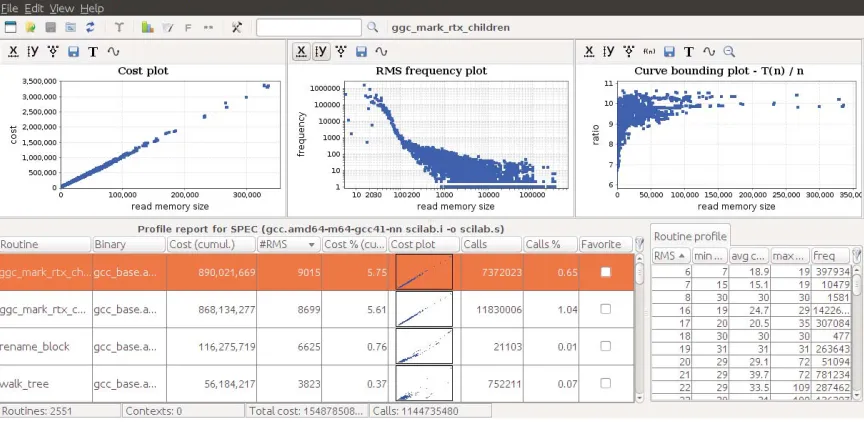Open Routine profile column chooser icon
864x422 pixels.
857,255
